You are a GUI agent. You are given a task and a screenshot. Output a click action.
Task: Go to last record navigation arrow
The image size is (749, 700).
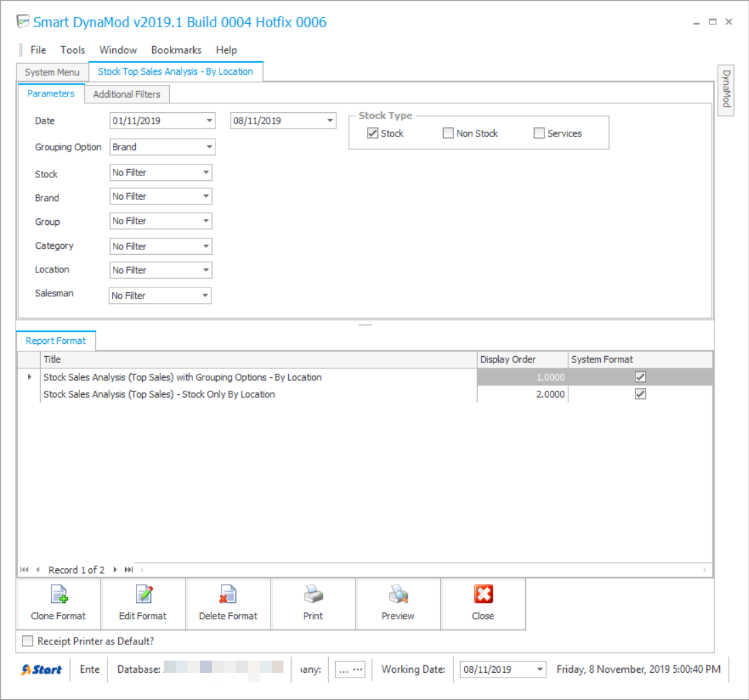[128, 570]
